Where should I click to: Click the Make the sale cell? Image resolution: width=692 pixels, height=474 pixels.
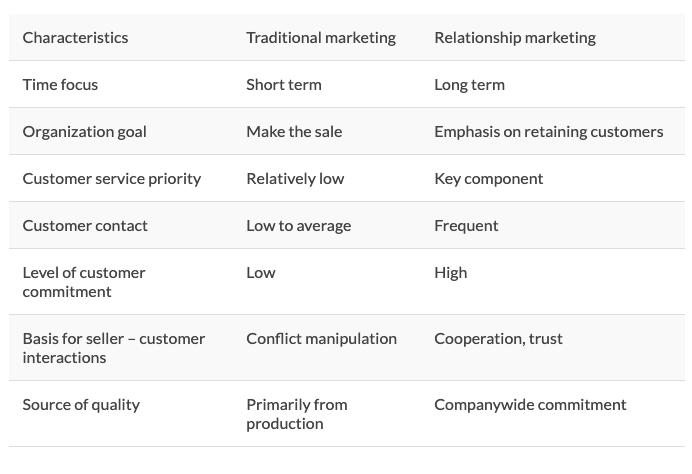point(294,132)
